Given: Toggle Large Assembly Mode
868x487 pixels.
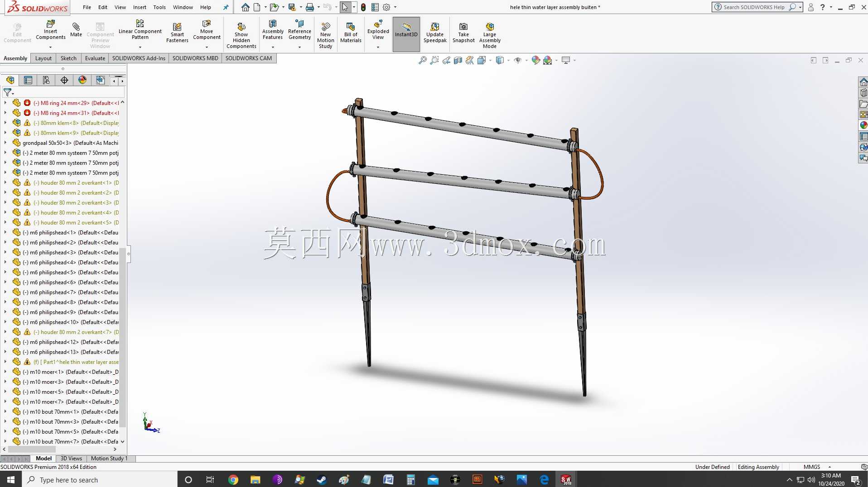Looking at the screenshot, I should coord(490,35).
